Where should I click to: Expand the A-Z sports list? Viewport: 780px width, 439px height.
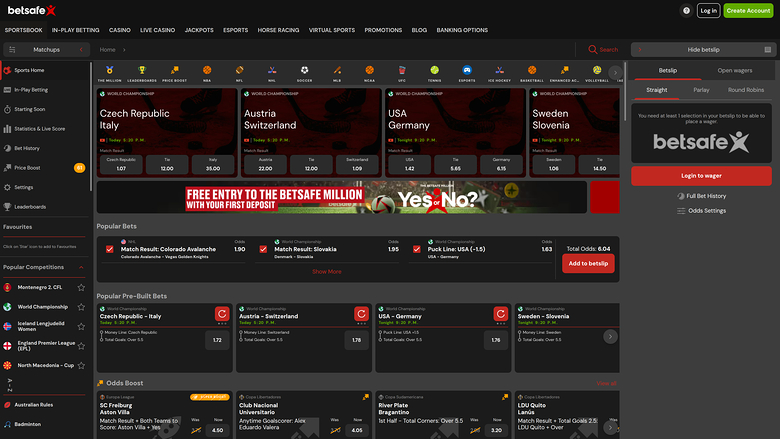click(10, 384)
